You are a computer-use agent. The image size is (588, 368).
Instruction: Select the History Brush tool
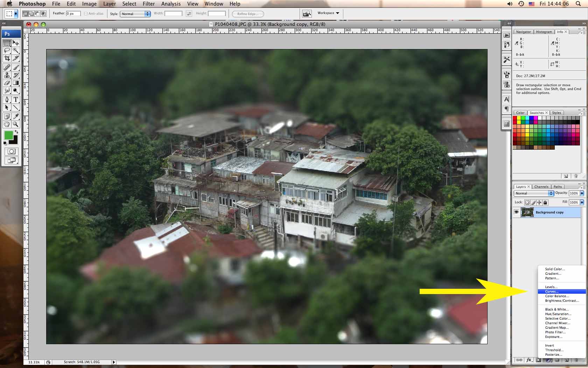(x=16, y=75)
